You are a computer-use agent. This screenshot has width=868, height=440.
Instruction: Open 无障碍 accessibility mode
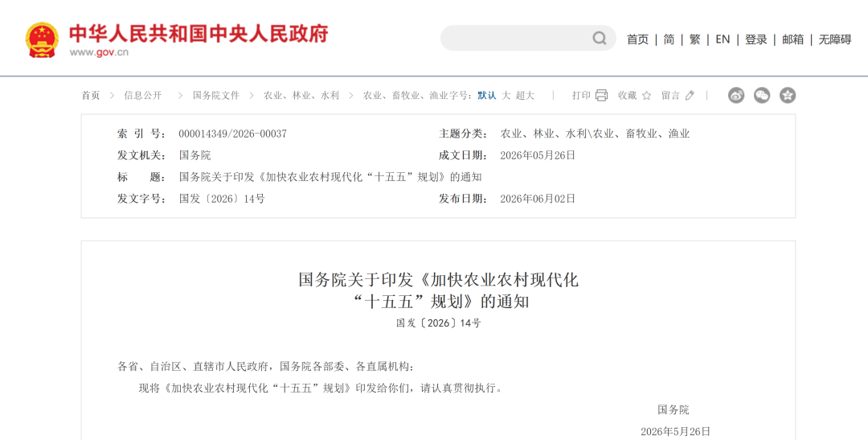(835, 39)
